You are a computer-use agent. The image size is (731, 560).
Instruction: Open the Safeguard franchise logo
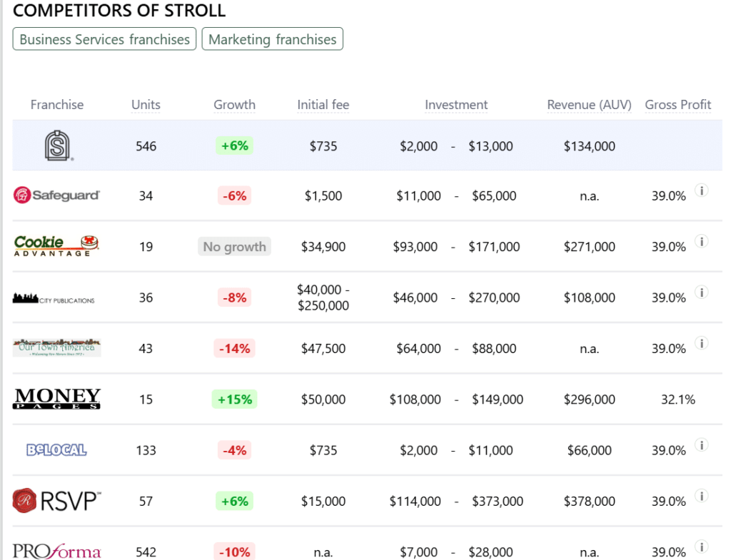(x=56, y=195)
